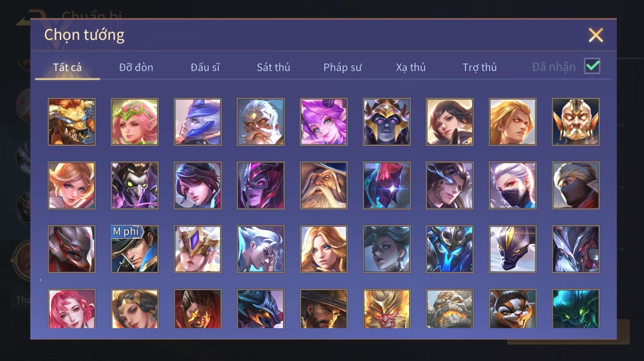
Task: Select the 'Tất cả' tab
Action: [x=67, y=67]
